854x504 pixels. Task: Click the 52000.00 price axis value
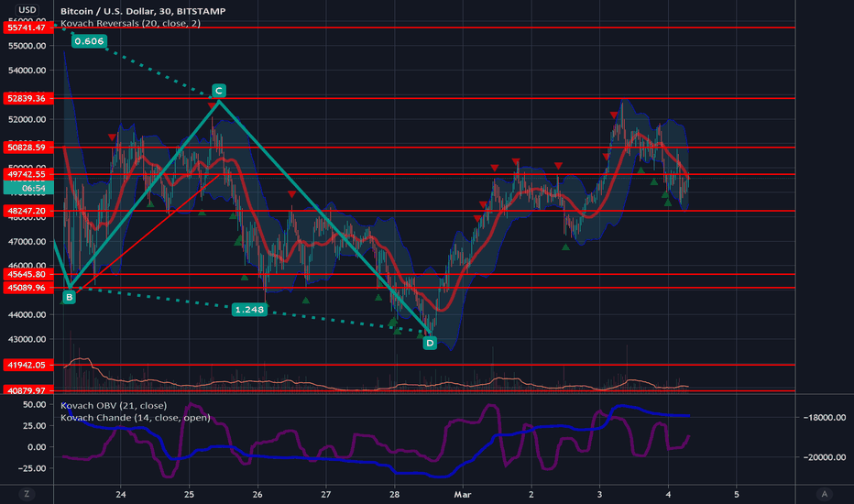click(27, 119)
